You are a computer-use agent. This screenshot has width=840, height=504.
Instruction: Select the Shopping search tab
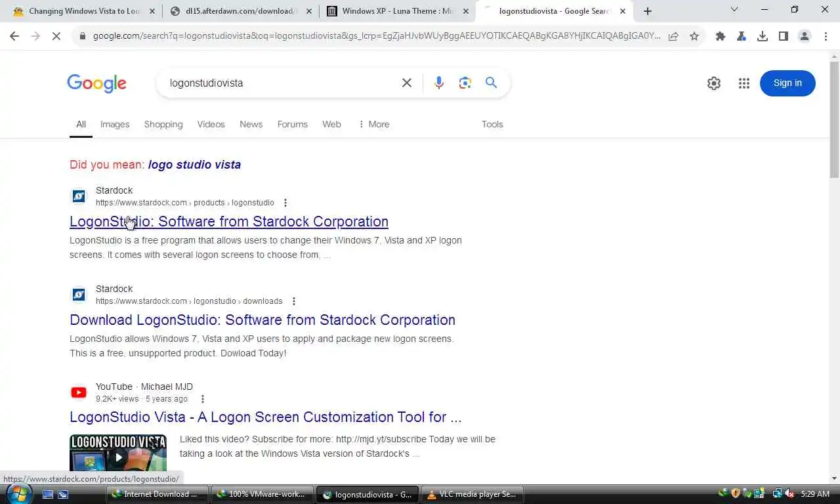pos(163,124)
